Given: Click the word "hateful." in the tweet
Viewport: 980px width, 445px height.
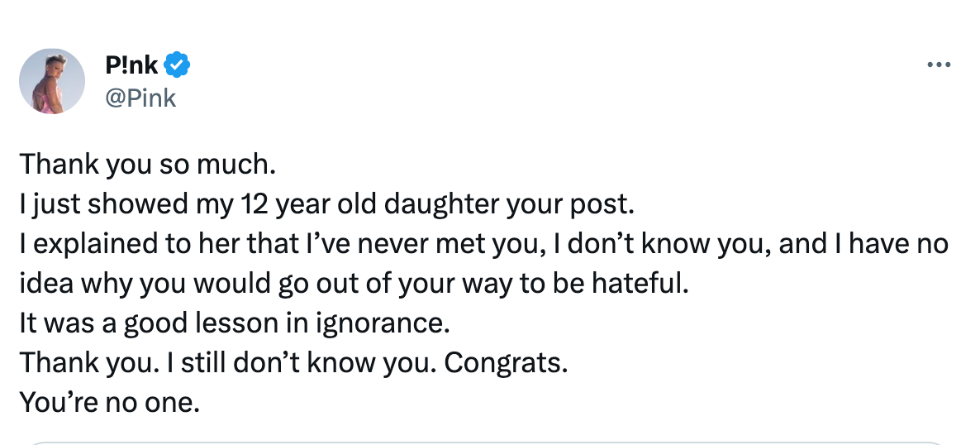Looking at the screenshot, I should tap(640, 283).
